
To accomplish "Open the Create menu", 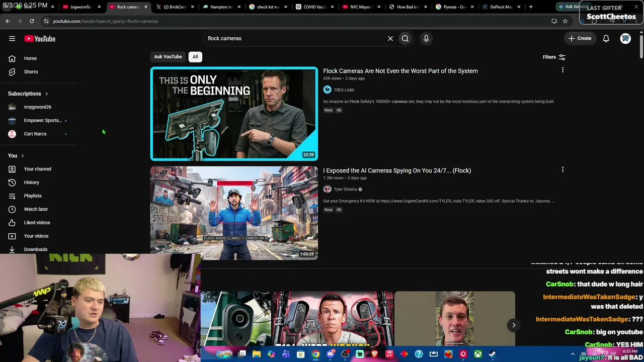I will pos(580,38).
